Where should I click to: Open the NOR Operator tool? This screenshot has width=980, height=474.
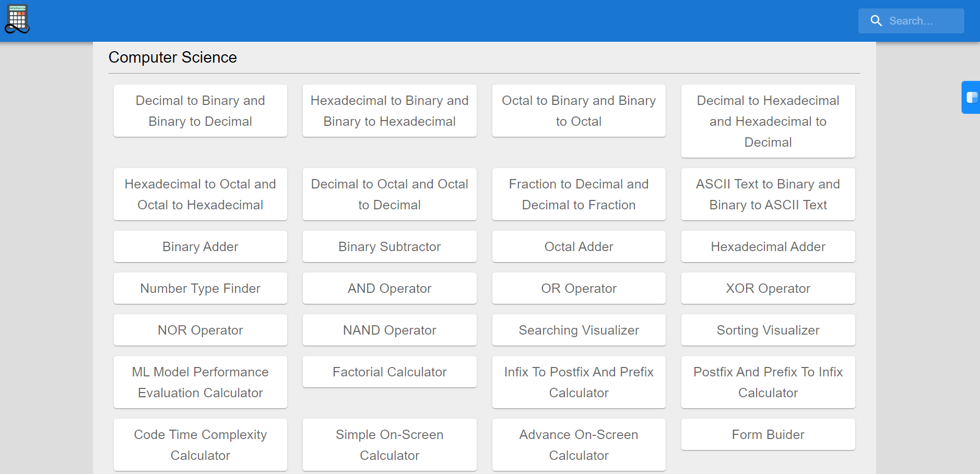(200, 330)
